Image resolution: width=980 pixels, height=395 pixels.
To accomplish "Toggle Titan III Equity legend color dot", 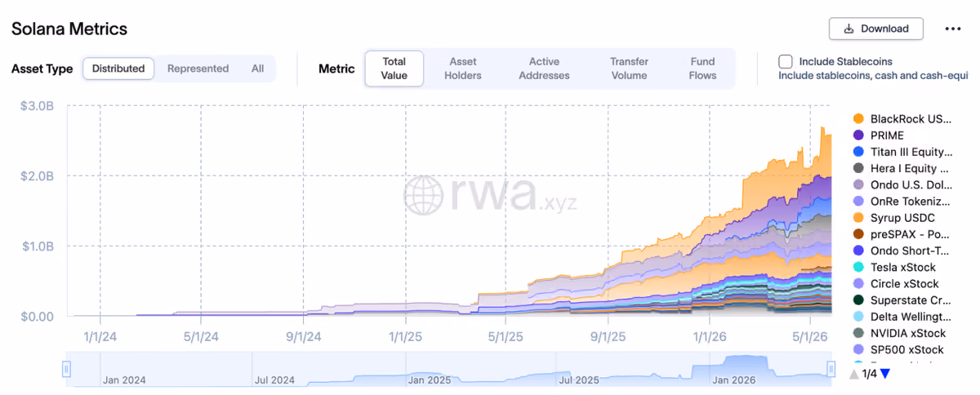I will [x=858, y=152].
